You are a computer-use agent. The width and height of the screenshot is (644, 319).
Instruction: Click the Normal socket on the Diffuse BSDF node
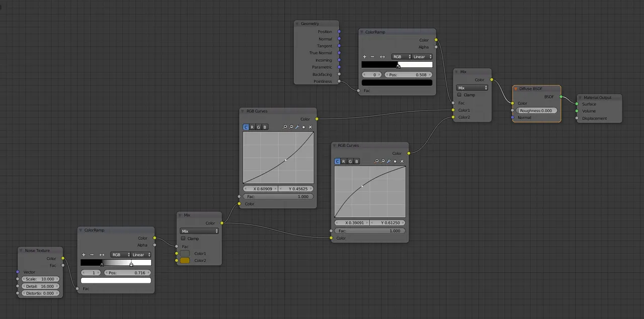(x=512, y=118)
